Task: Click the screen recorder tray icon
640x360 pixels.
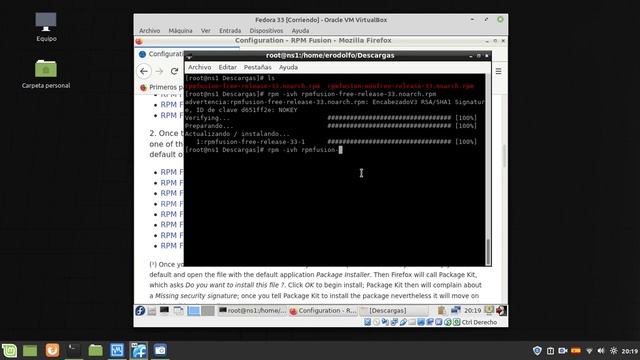Action: point(562,351)
